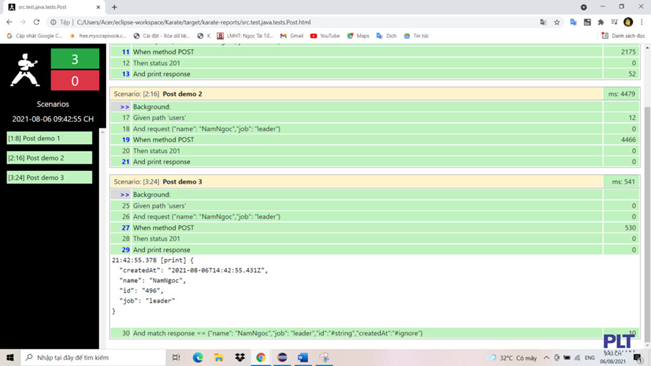
Task: Click step 17 Given path 'users'
Action: 356,117
